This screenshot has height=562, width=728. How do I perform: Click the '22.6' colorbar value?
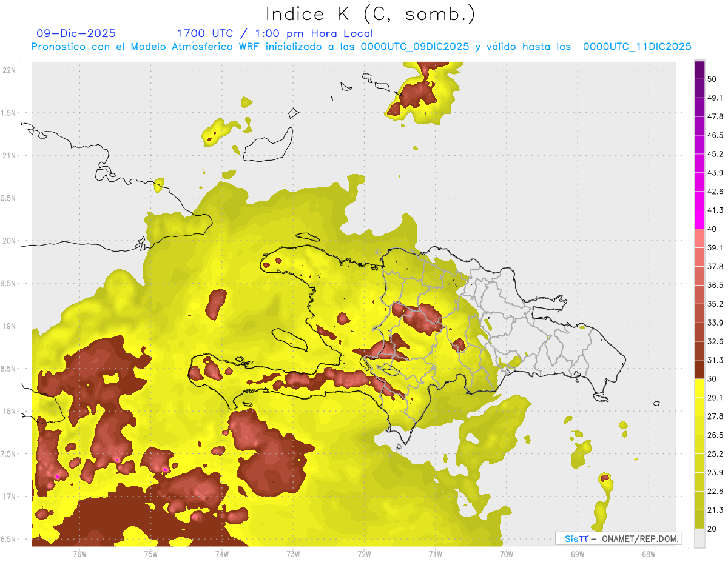[x=715, y=492]
